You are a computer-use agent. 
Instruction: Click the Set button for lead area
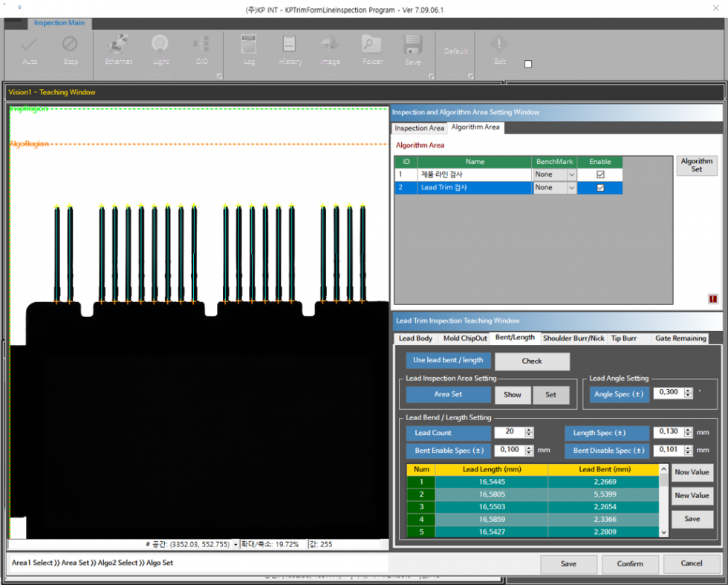[x=550, y=395]
